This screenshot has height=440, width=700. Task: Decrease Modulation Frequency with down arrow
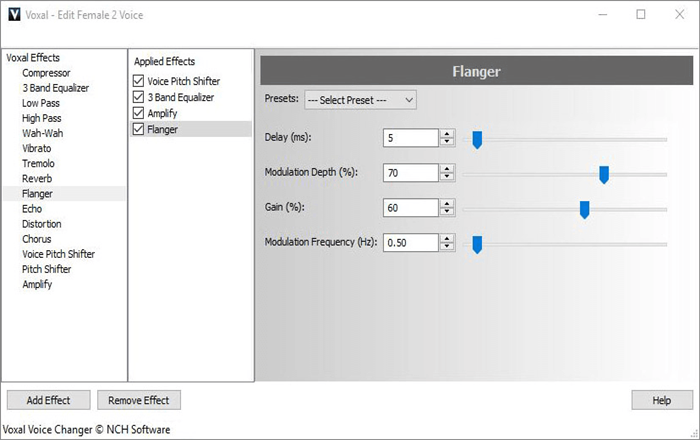click(x=447, y=246)
